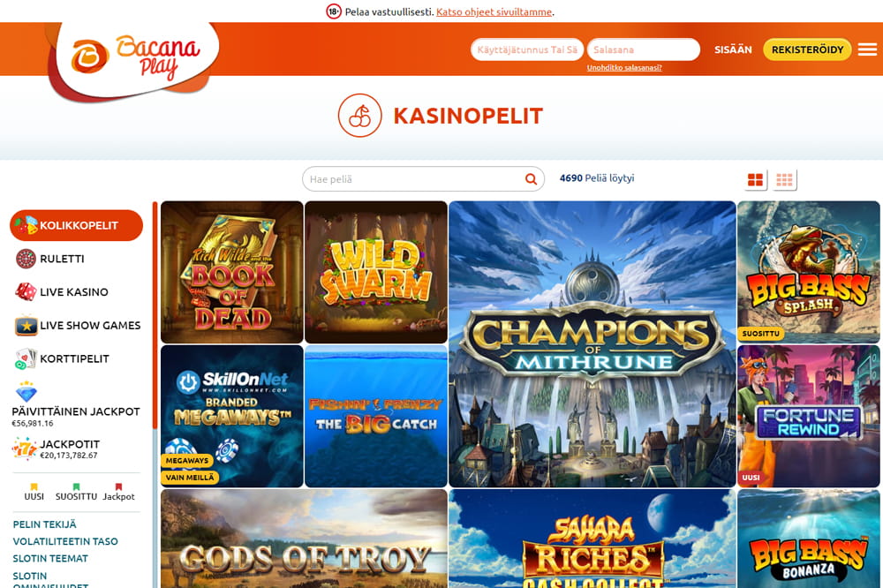Expand the VOLATILITEETIN TASO filter

click(65, 541)
